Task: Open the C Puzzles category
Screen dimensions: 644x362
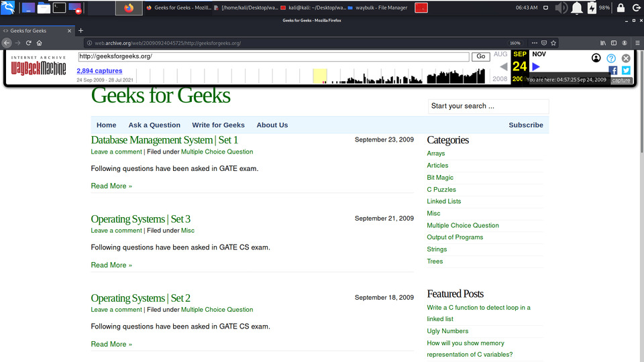Action: [x=441, y=190]
